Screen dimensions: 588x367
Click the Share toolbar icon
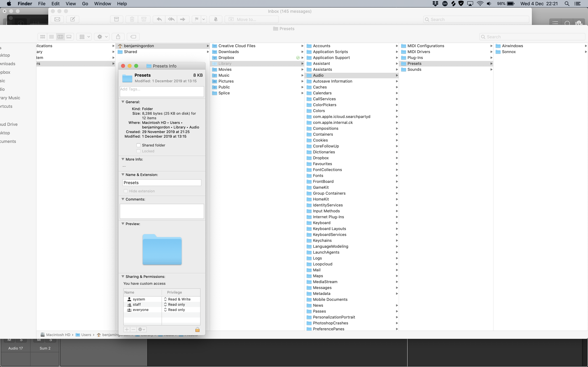click(118, 37)
